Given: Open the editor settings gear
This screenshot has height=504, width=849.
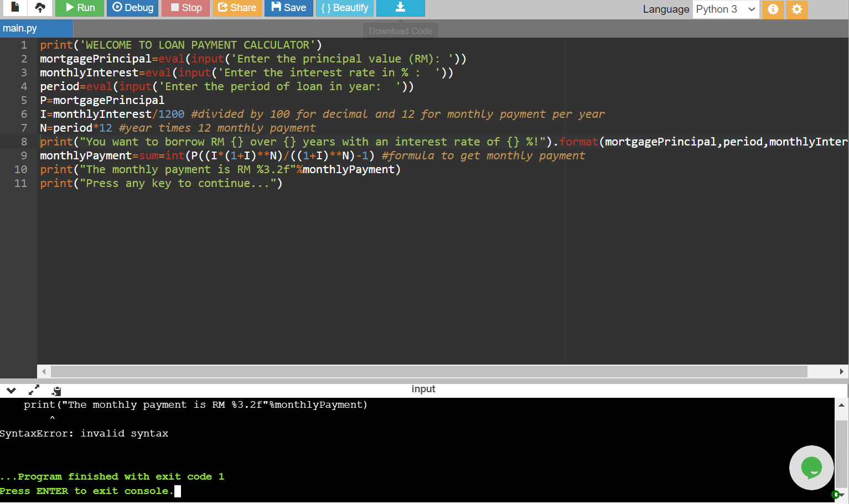Looking at the screenshot, I should pyautogui.click(x=796, y=10).
